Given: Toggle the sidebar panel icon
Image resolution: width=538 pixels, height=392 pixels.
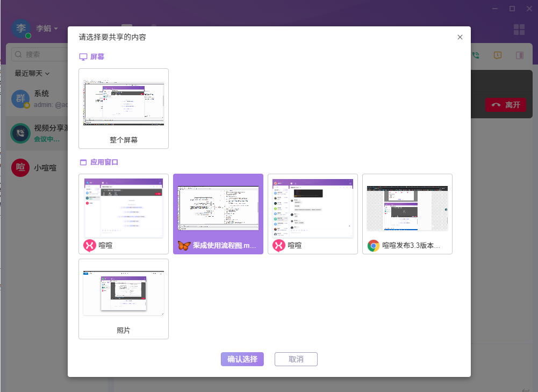Looking at the screenshot, I should 520,55.
